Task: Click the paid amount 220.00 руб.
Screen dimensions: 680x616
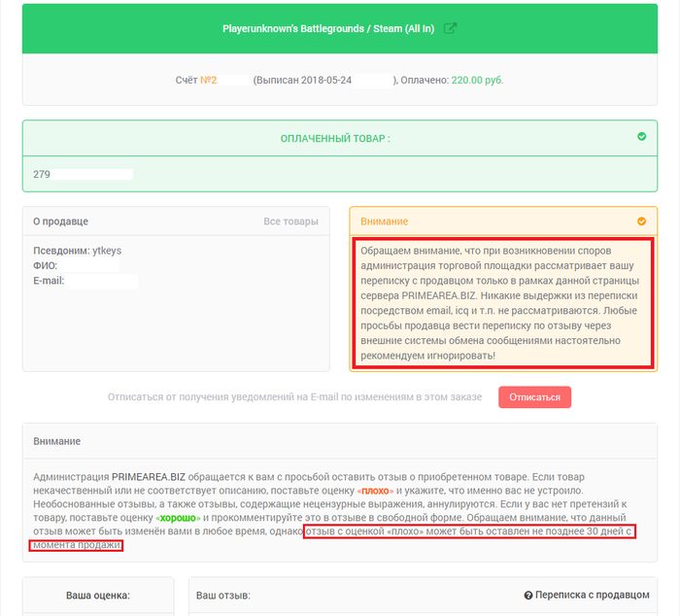Action: 477,80
